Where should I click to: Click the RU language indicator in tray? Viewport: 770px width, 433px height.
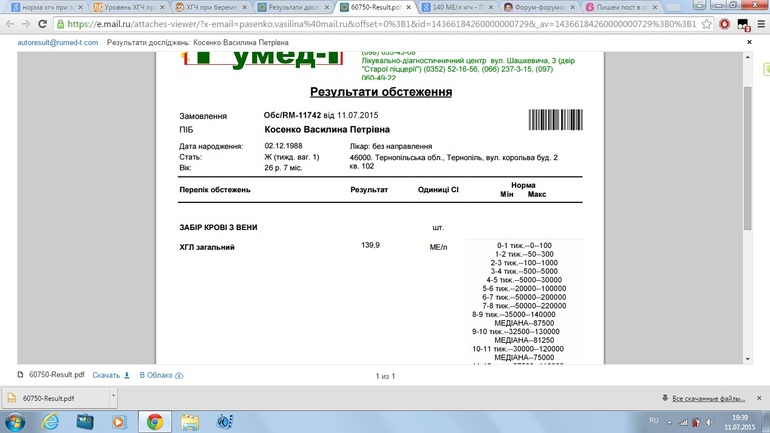[654, 421]
